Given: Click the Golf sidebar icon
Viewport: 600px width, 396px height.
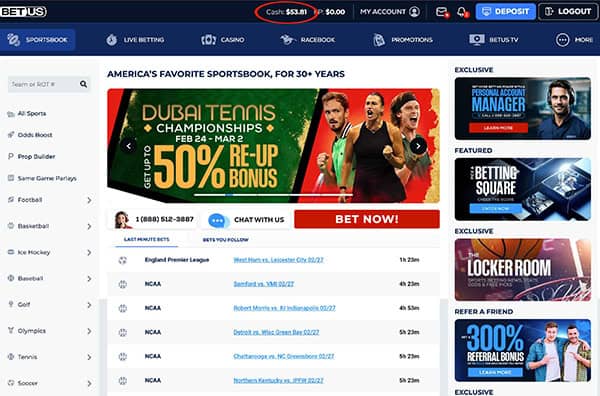Looking at the screenshot, I should coord(11,304).
